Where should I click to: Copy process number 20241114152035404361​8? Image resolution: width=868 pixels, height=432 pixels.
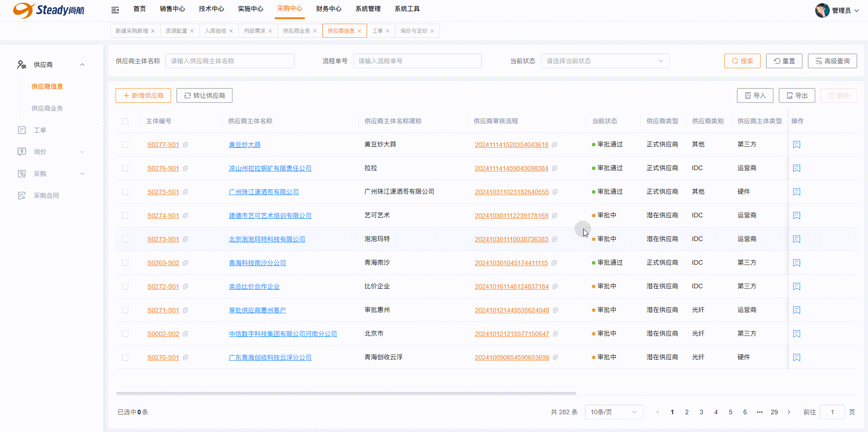(x=555, y=145)
